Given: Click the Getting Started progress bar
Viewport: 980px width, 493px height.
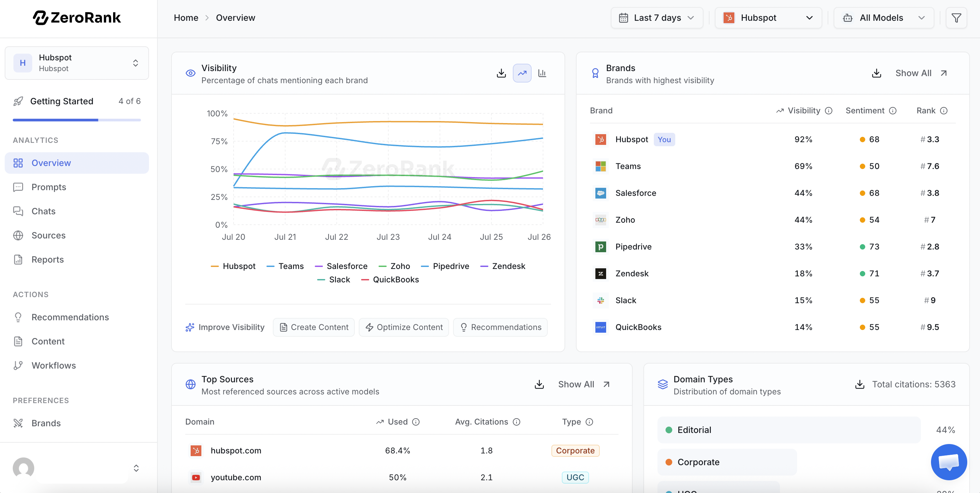Looking at the screenshot, I should [x=77, y=120].
